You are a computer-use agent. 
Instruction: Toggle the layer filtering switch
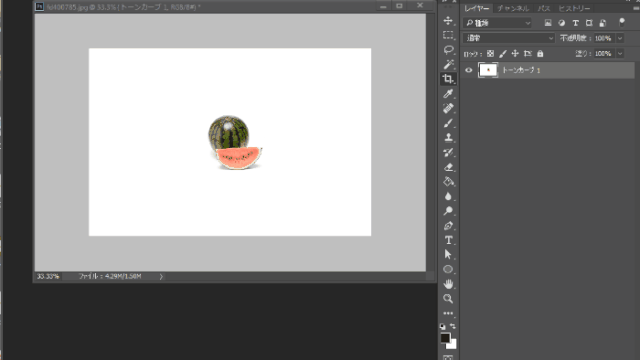622,22
